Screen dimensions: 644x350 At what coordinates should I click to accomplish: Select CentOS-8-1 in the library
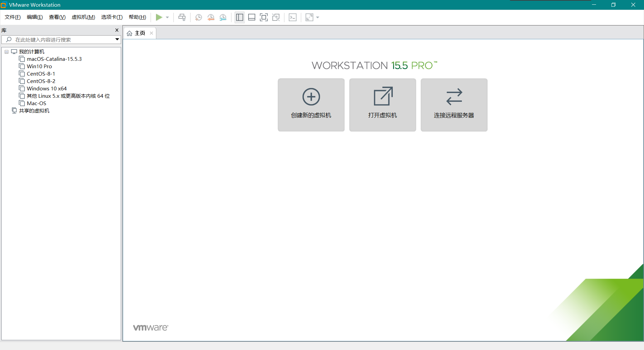coord(41,74)
